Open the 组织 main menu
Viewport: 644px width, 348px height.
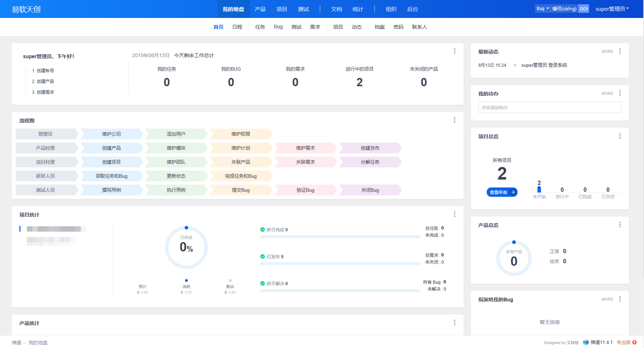391,9
